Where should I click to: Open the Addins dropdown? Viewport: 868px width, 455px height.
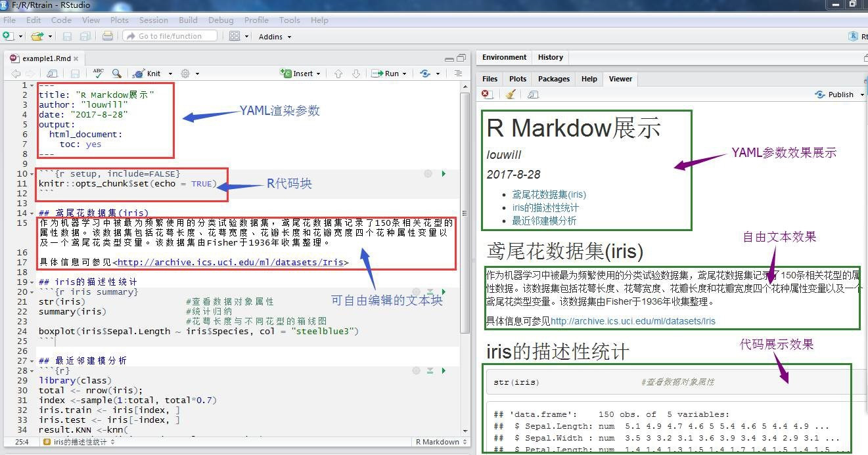point(275,37)
